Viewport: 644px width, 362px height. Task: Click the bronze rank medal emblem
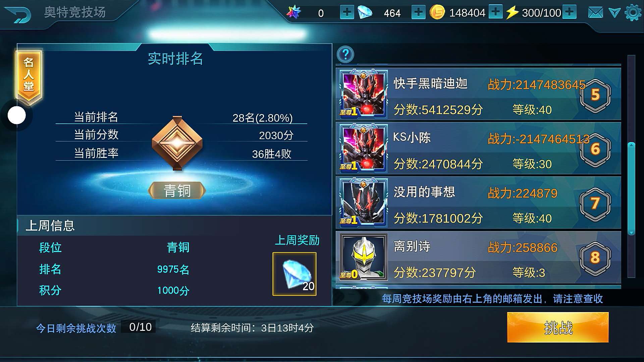177,143
